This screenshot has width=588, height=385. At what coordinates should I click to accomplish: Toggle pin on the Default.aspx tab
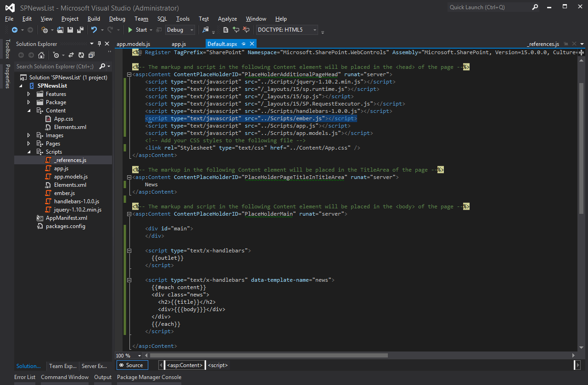[x=244, y=44]
